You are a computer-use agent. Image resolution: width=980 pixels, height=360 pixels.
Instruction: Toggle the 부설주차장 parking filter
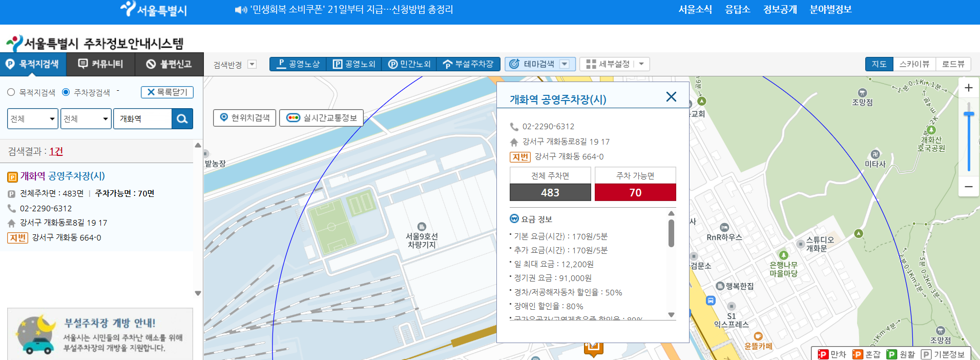468,64
